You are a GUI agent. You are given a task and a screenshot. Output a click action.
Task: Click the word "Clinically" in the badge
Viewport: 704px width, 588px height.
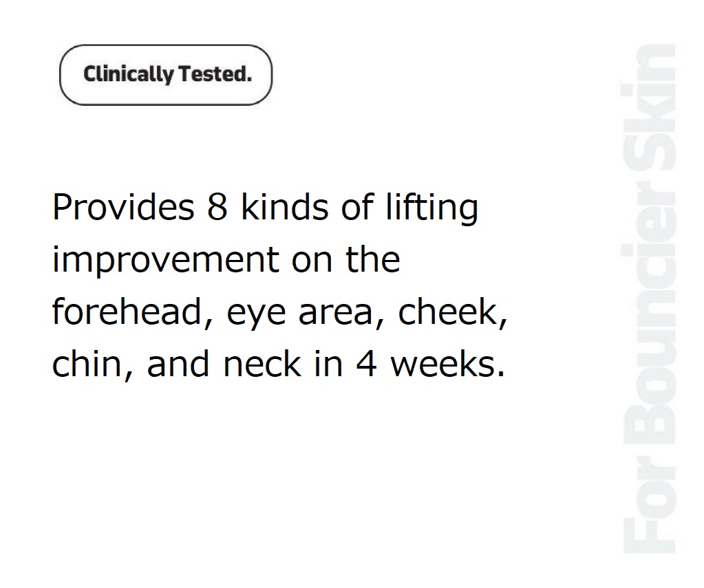click(x=129, y=74)
